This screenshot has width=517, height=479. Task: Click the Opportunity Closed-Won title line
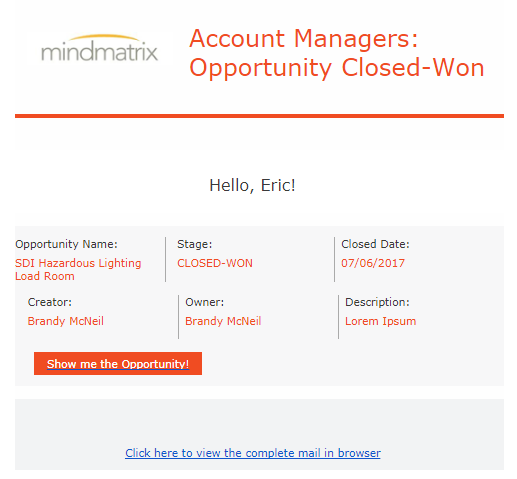click(337, 68)
